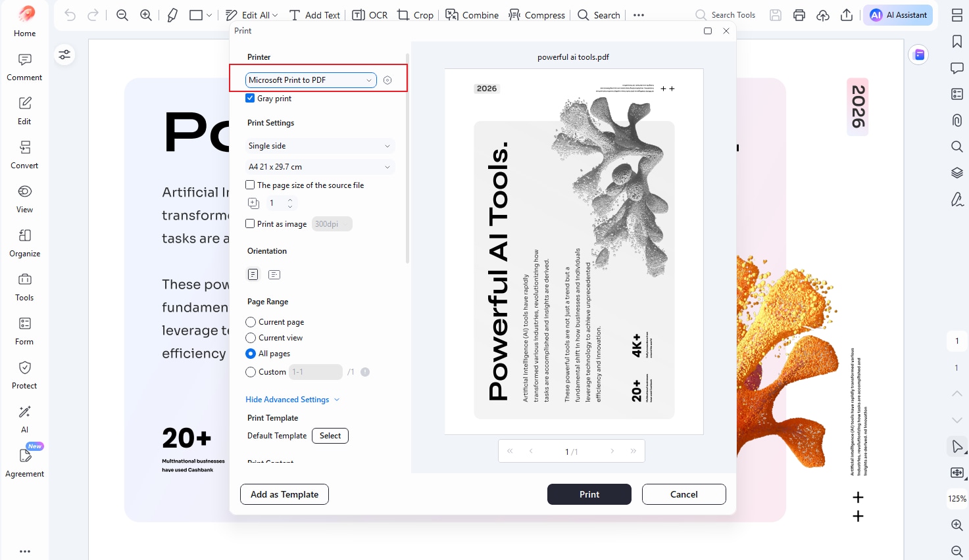The width and height of the screenshot is (969, 560).
Task: Open the View section in sidebar
Action: coord(25,198)
